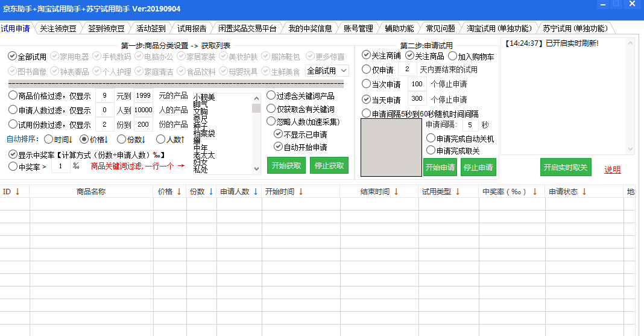The width and height of the screenshot is (644, 336).
Task: Click the 开启实时取关 button
Action: (x=566, y=167)
